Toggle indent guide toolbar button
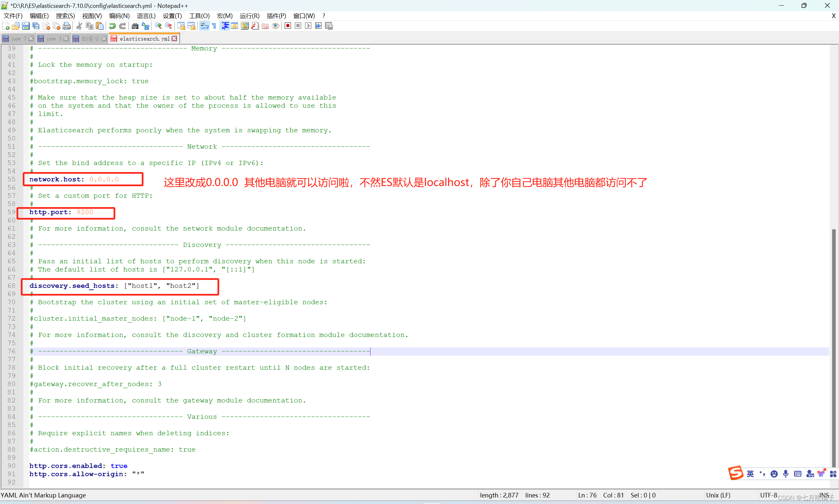 (225, 26)
